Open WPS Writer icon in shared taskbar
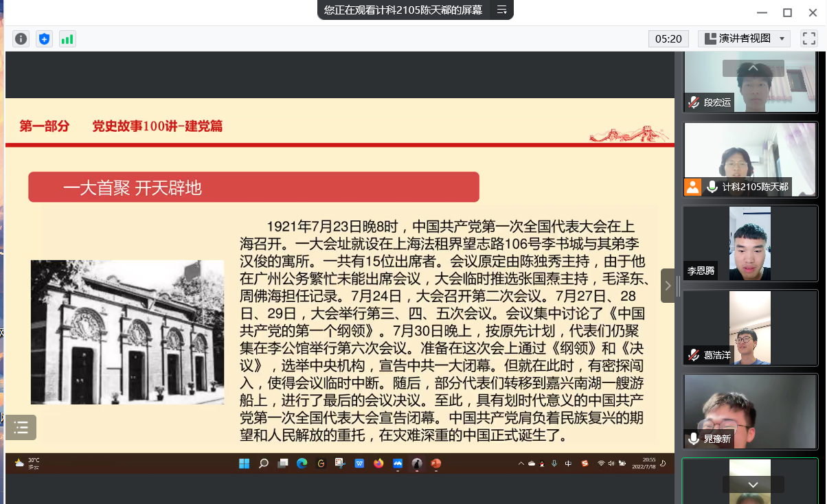Screen dimensions: 827x504 359,463
